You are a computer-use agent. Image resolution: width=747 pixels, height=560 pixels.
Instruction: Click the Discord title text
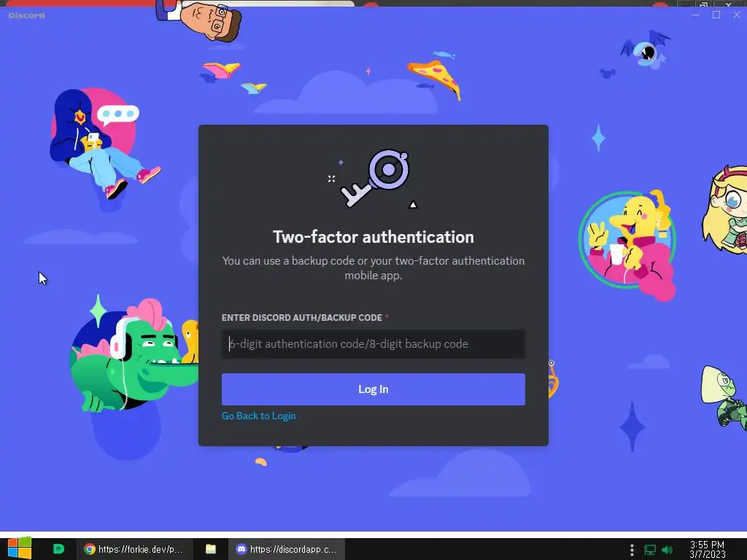click(x=27, y=15)
